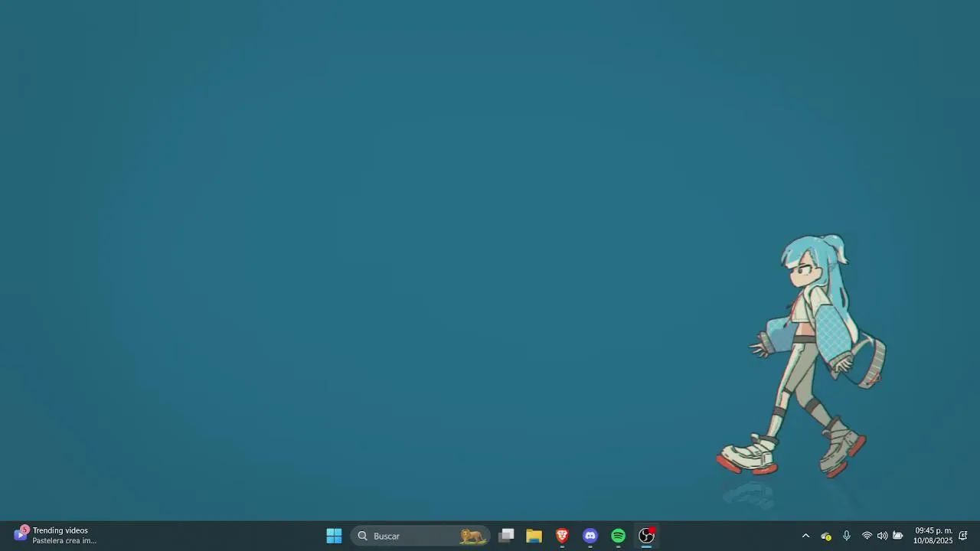Viewport: 980px width, 551px height.
Task: Open the clock and date 09:45 p. m.
Action: pyautogui.click(x=933, y=536)
